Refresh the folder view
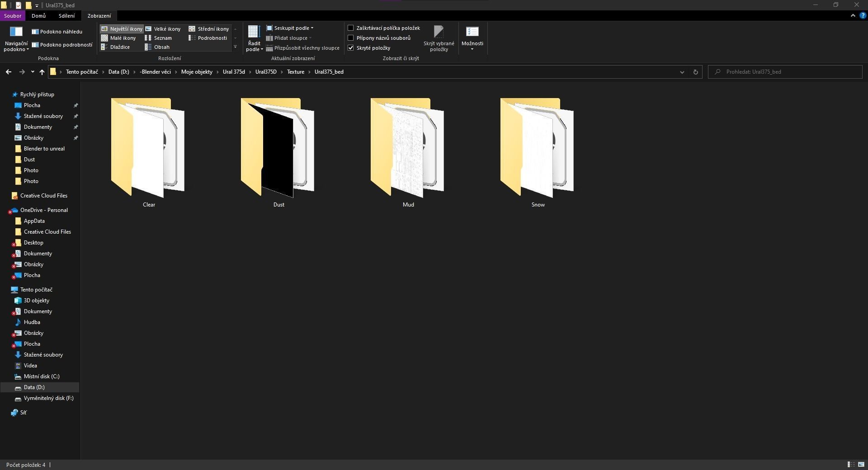 coord(695,72)
